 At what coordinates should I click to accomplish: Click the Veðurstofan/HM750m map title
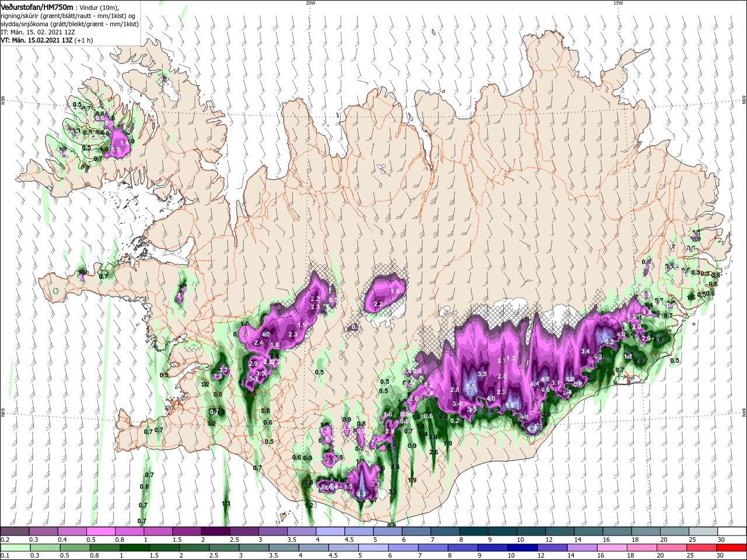tap(37, 6)
